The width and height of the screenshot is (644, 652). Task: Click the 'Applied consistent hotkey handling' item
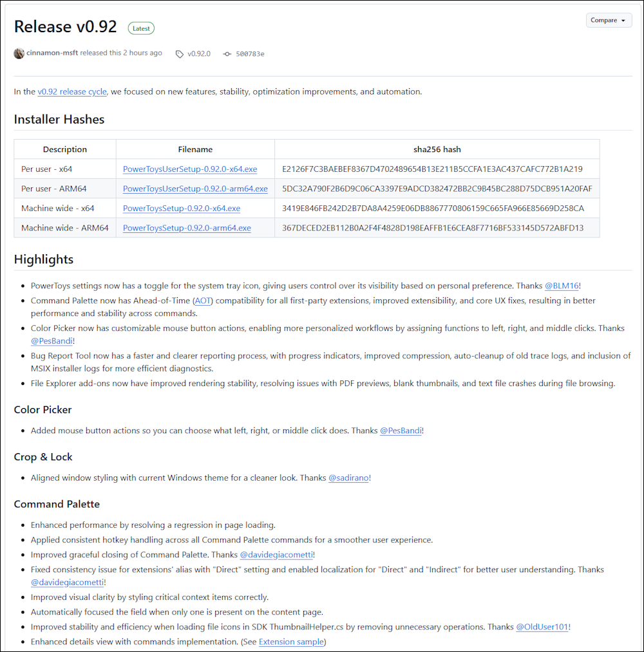click(x=232, y=540)
